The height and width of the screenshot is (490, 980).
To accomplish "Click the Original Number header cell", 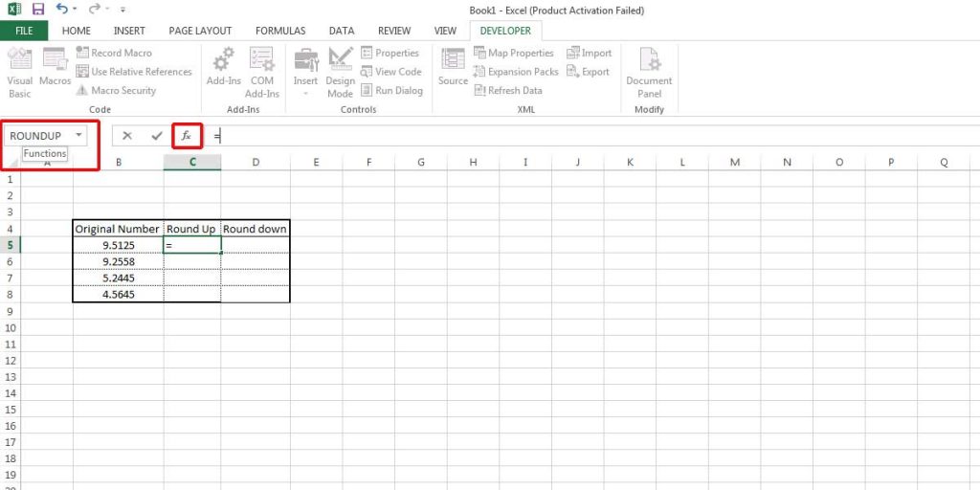I will pos(119,229).
